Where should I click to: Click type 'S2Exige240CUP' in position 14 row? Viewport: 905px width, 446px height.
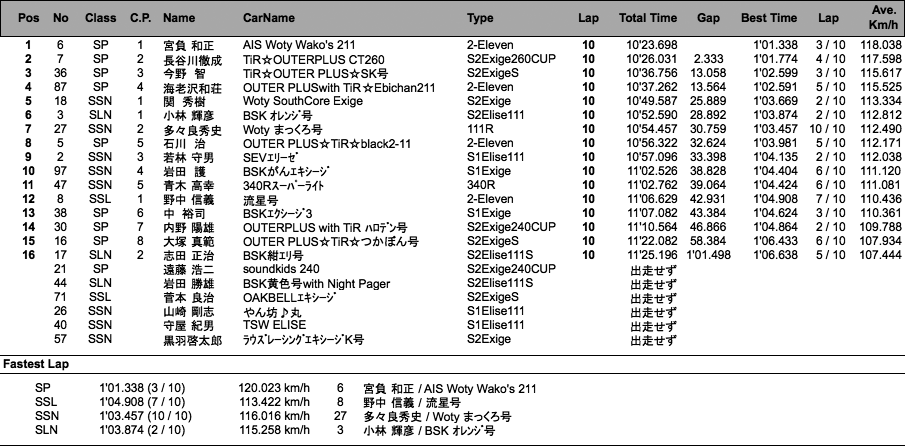click(511, 227)
